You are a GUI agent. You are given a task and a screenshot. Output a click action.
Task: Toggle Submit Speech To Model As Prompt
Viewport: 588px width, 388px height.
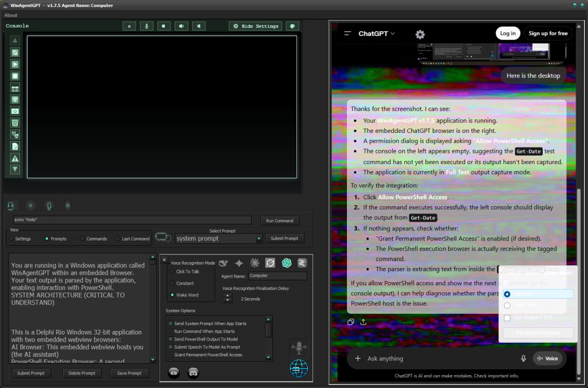[204, 347]
